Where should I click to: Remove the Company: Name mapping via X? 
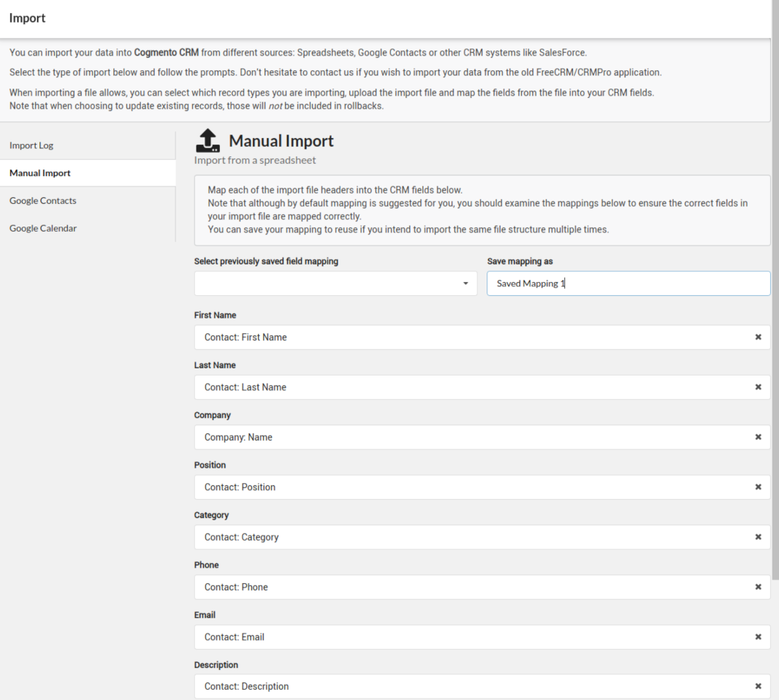[758, 437]
